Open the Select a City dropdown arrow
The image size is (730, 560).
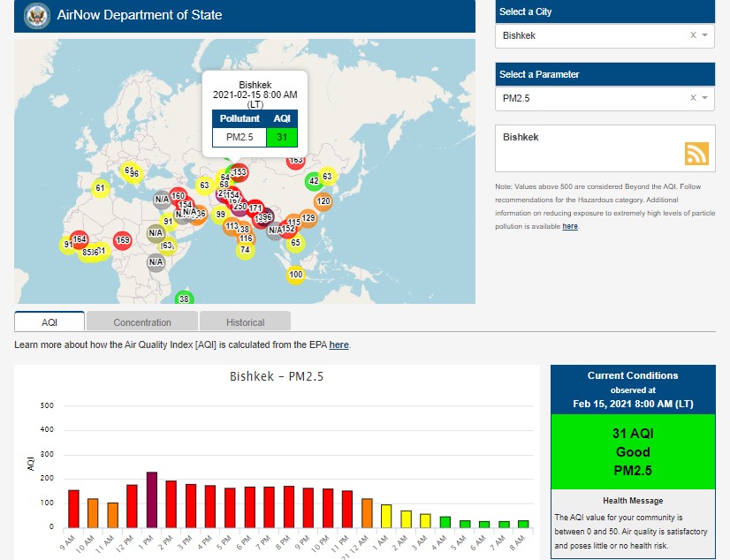(x=705, y=35)
